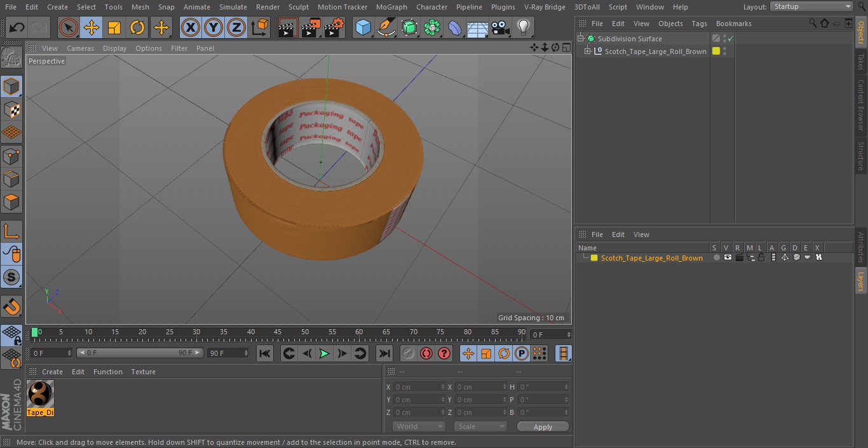Collapse the Subdivision Surface tree item

pos(581,39)
